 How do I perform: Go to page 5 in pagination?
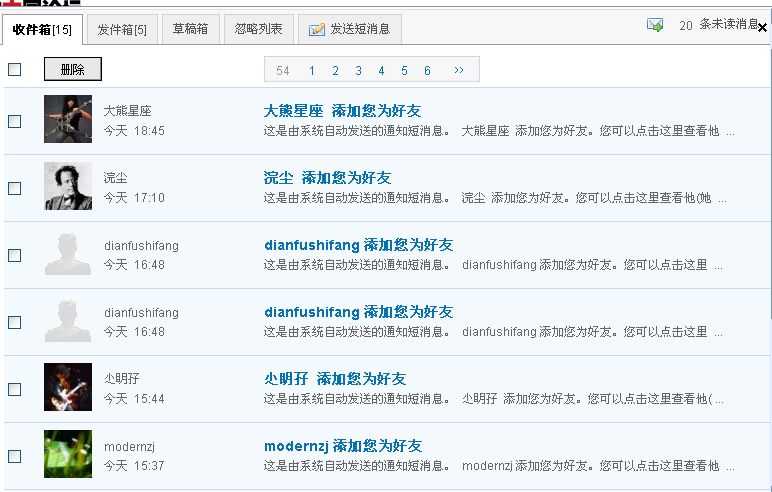click(404, 71)
